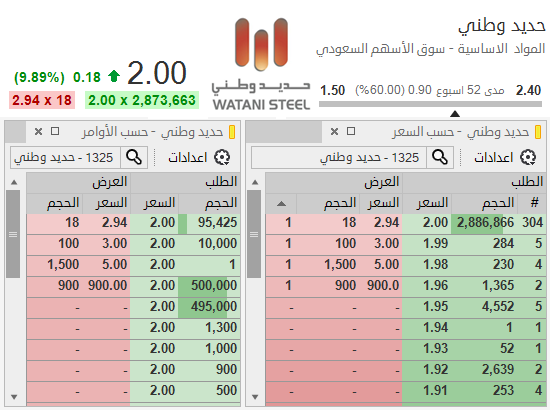The image size is (550, 410).
Task: Click company name 'حديد وطني' title
Action: coord(502,26)
